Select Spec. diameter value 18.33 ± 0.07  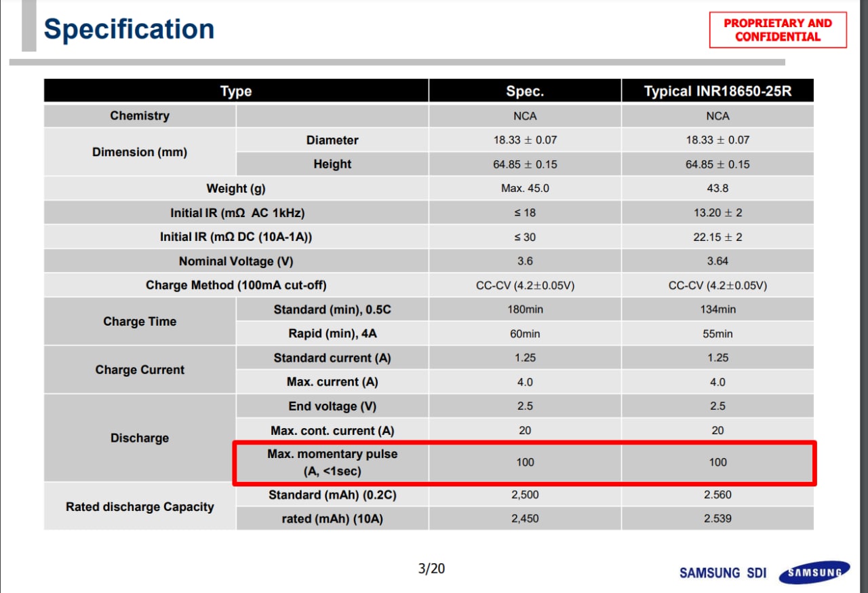pyautogui.click(x=525, y=140)
